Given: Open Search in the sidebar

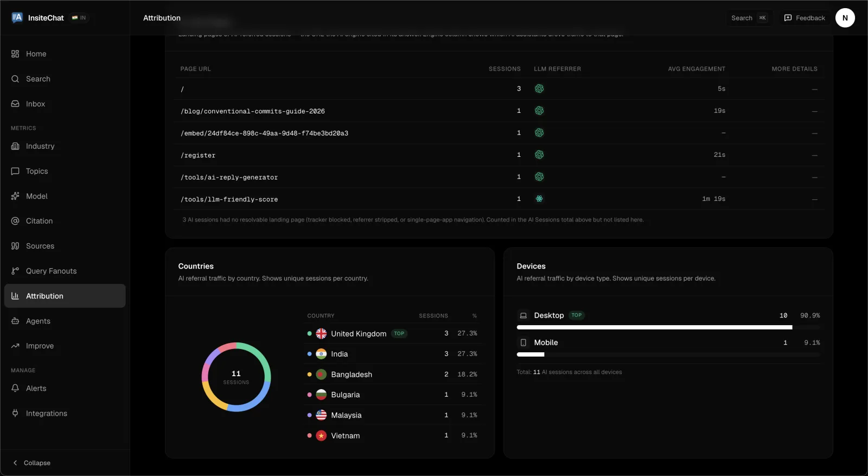Looking at the screenshot, I should pos(65,79).
